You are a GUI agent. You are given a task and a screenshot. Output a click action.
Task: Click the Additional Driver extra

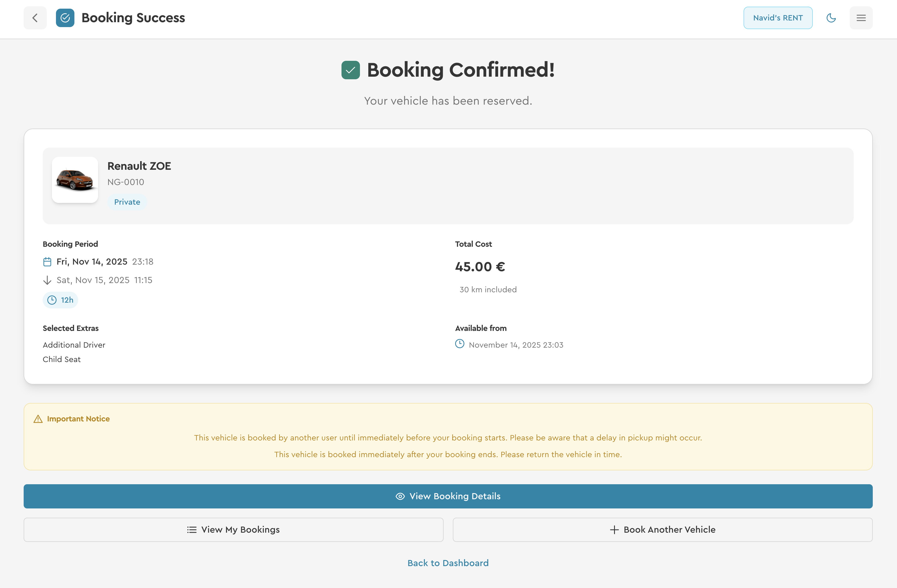coord(74,345)
